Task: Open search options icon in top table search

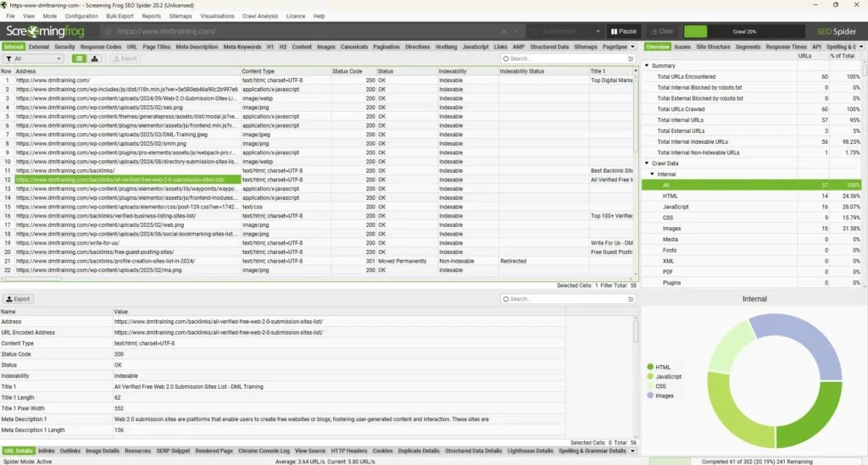Action: coord(631,58)
